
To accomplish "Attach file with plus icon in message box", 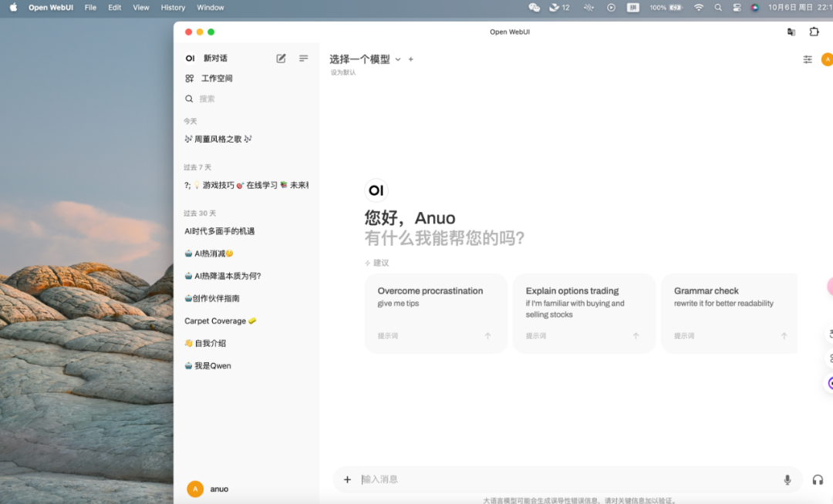I will [x=347, y=479].
